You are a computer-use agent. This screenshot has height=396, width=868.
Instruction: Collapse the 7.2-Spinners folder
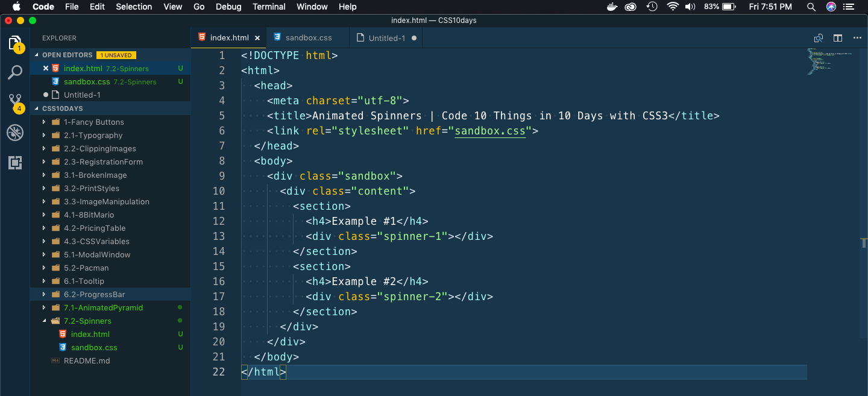[x=44, y=321]
